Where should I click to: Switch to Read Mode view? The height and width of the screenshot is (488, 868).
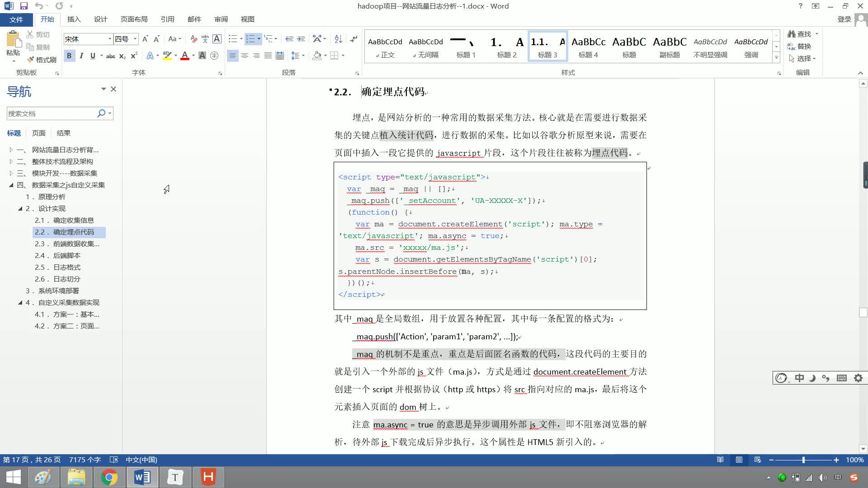(720, 460)
